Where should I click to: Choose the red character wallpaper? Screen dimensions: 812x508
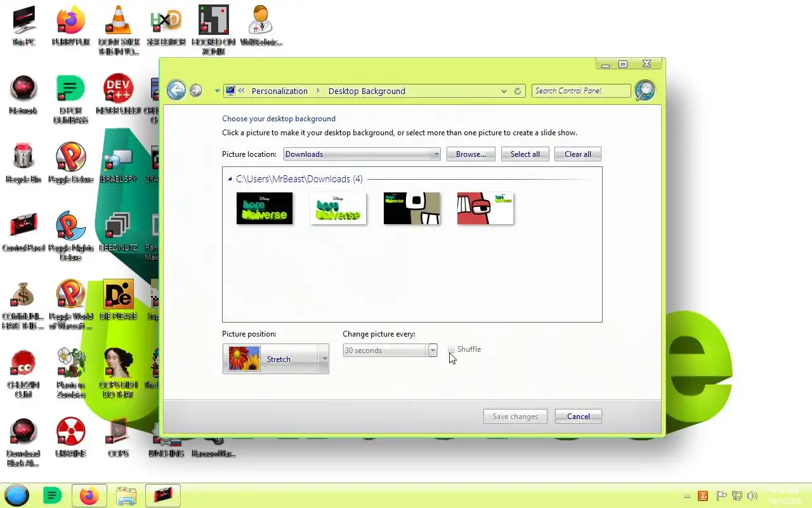coord(485,208)
